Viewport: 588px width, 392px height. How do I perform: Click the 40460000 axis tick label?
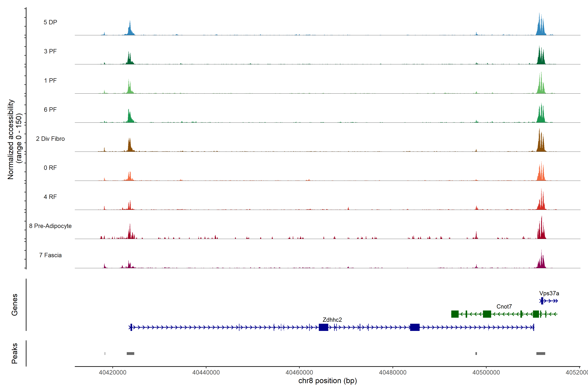point(299,373)
